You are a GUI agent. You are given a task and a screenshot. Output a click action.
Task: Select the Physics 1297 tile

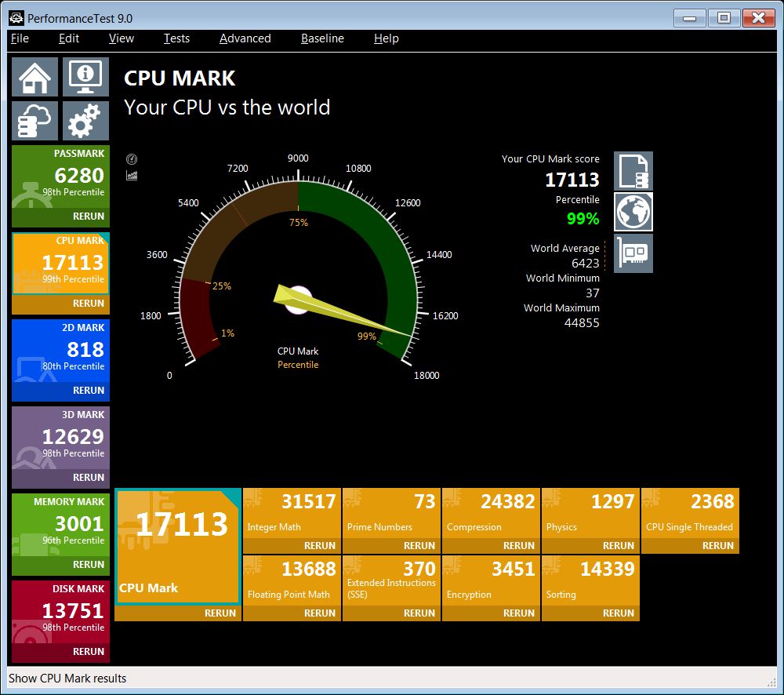[x=590, y=513]
